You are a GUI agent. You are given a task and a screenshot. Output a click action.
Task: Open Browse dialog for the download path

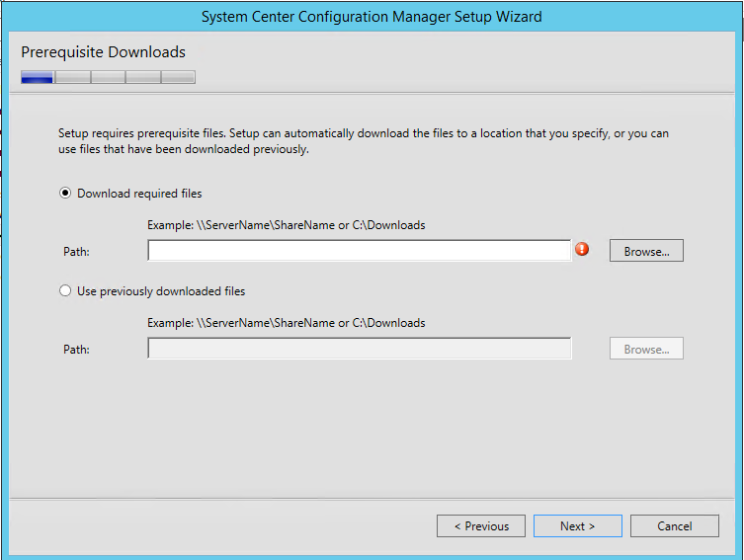click(x=646, y=250)
